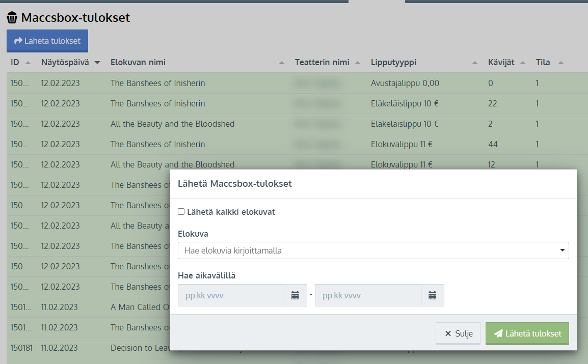Click blue Lähetä tulokset button above table
Image resolution: width=588 pixels, height=364 pixels.
click(x=47, y=41)
